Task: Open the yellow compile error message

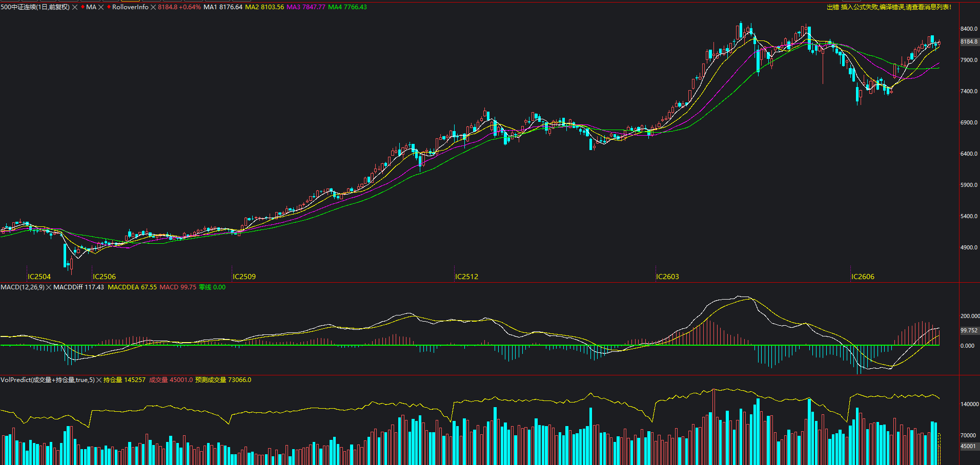Action: click(x=889, y=7)
